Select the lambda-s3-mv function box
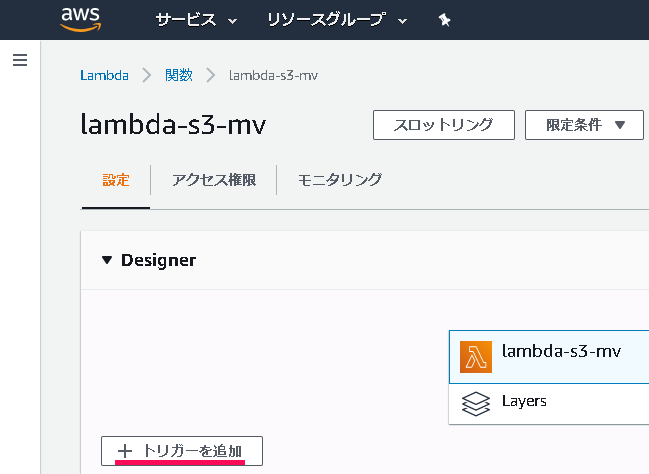The height and width of the screenshot is (474, 649). click(x=549, y=357)
